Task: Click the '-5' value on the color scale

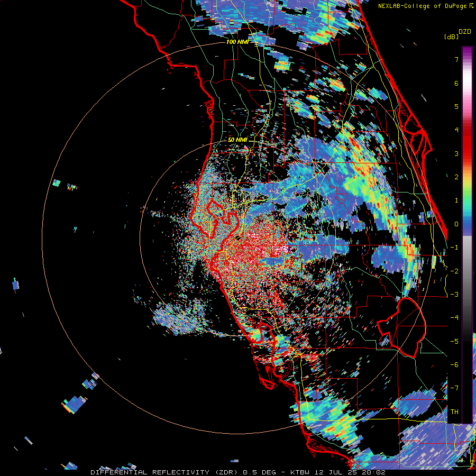Action: click(x=454, y=342)
